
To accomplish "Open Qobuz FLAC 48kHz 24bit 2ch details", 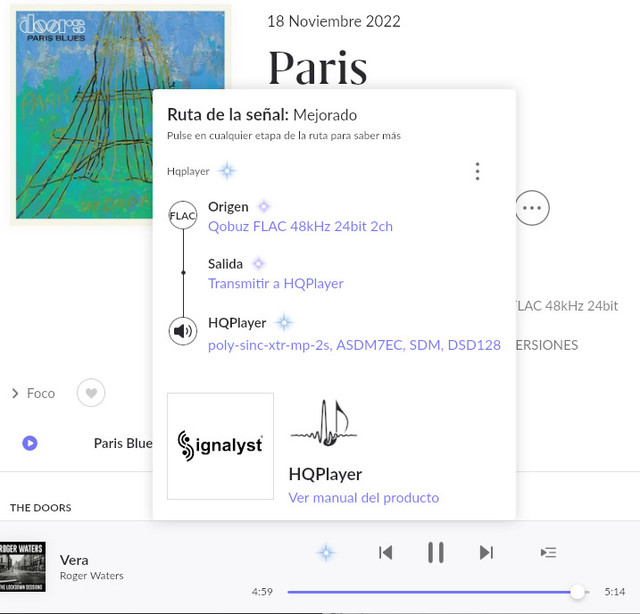I will pos(300,226).
